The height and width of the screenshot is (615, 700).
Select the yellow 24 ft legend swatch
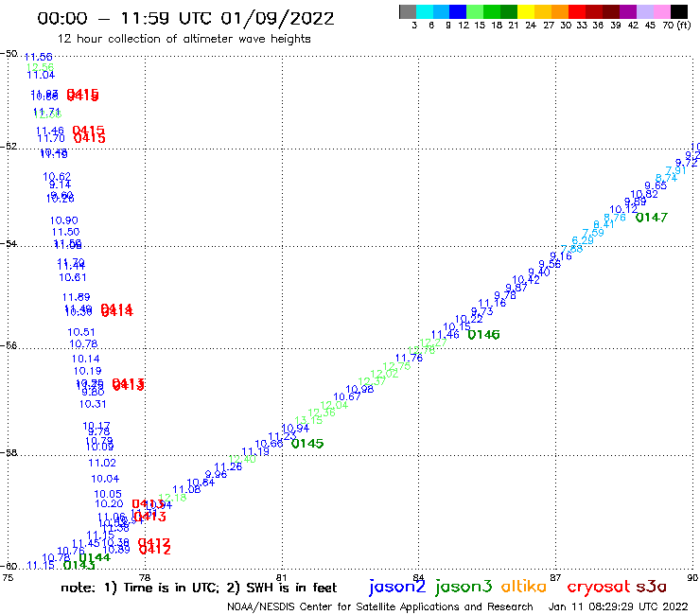pos(526,11)
